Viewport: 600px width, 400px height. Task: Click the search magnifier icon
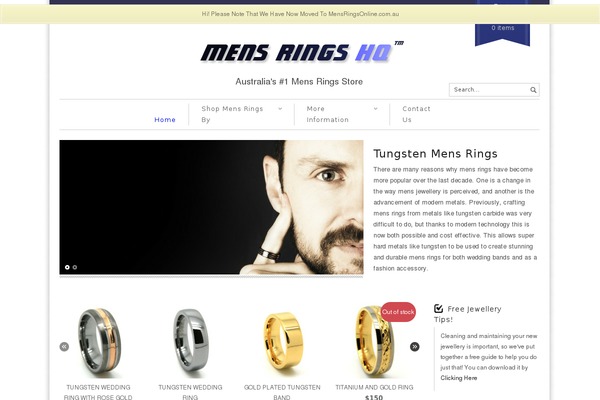[x=533, y=90]
